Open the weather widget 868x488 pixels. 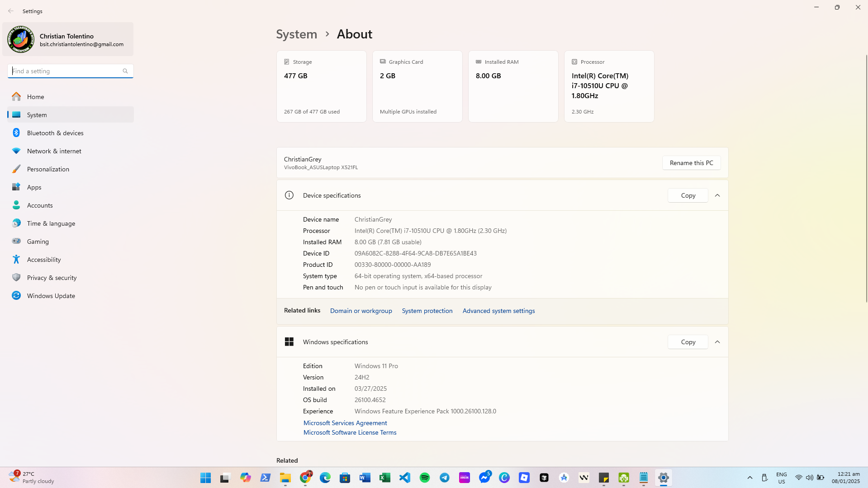(32, 478)
